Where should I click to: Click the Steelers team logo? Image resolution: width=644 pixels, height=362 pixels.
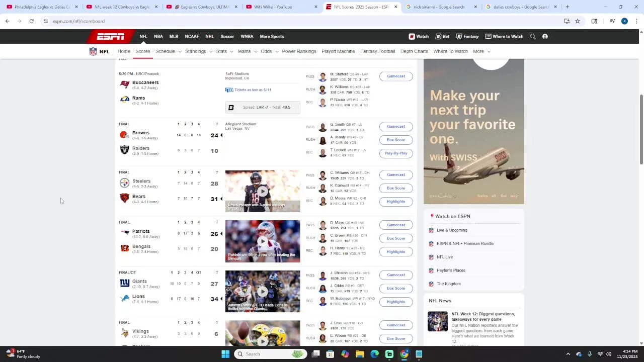(124, 183)
